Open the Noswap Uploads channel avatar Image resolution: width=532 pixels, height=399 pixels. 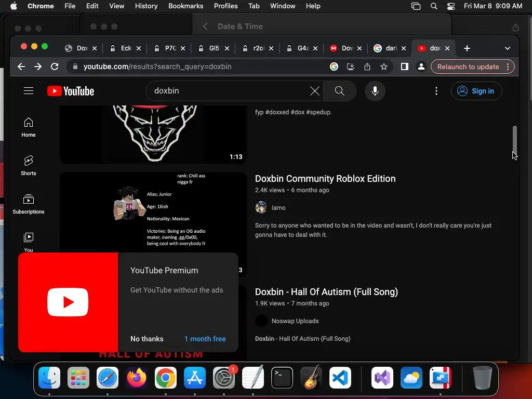click(261, 321)
